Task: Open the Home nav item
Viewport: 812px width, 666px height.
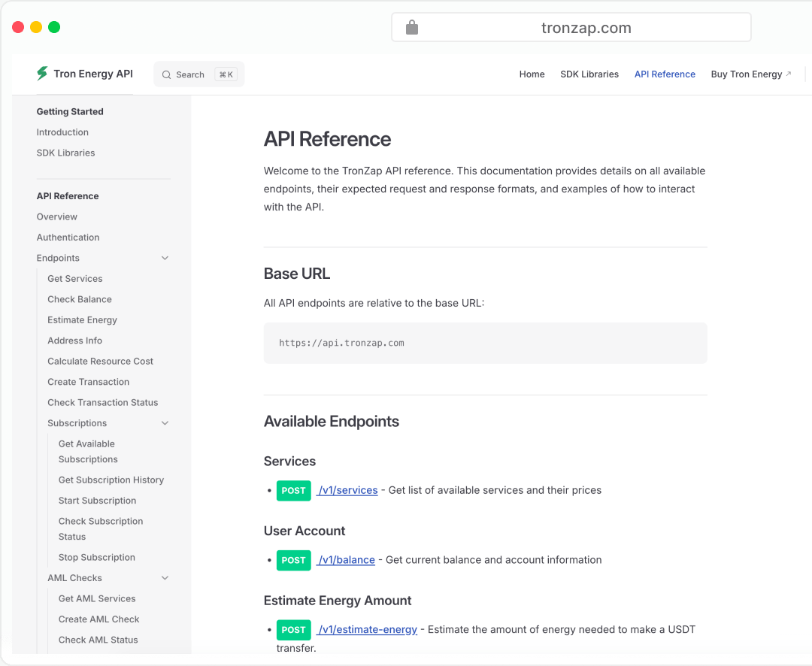Action: coord(532,74)
